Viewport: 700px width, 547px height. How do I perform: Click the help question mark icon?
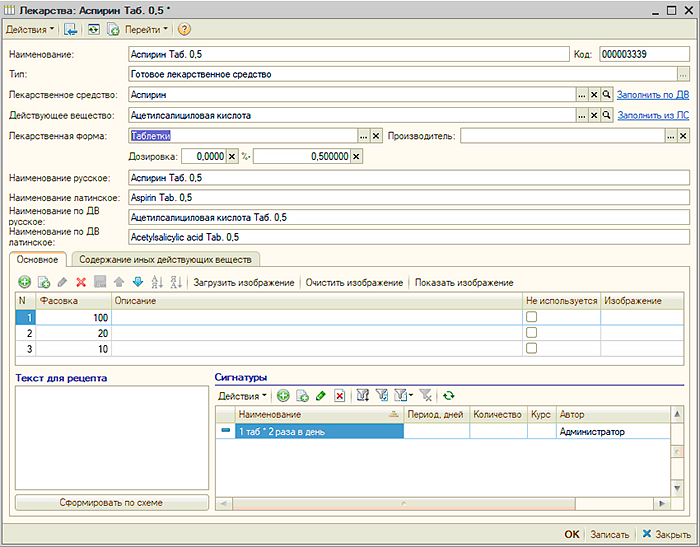point(184,30)
